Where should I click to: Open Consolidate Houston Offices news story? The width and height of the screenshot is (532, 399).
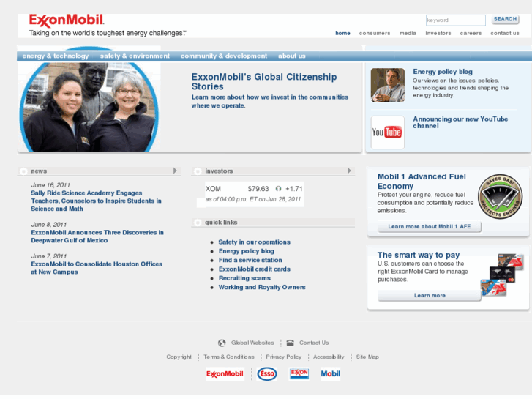click(97, 268)
